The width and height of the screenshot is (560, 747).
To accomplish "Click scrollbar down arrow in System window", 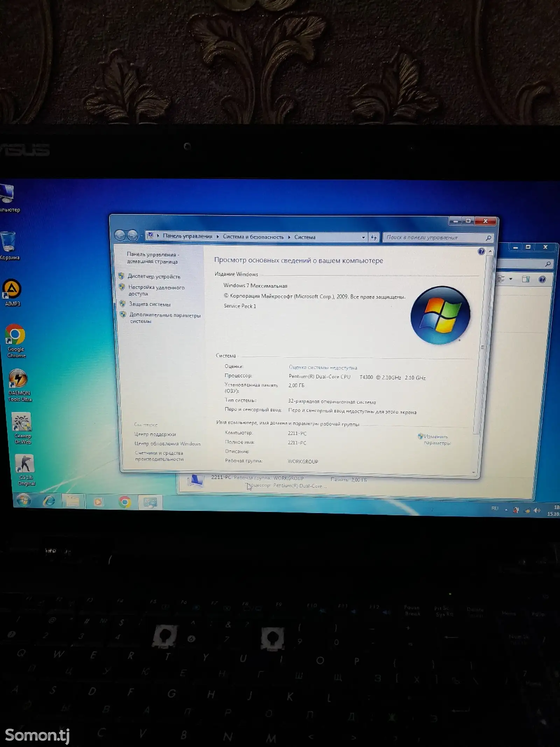I will 474,472.
